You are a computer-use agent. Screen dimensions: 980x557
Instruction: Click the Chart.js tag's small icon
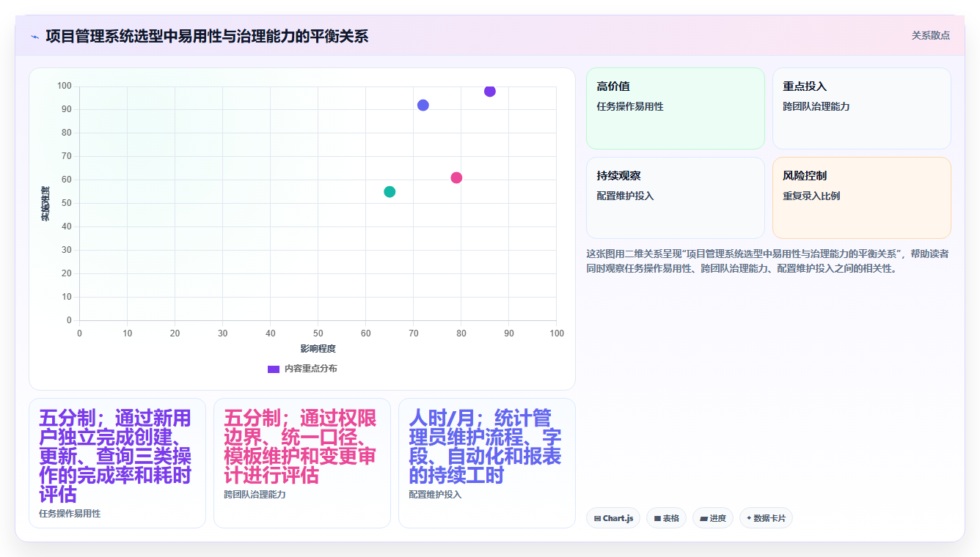(x=598, y=519)
